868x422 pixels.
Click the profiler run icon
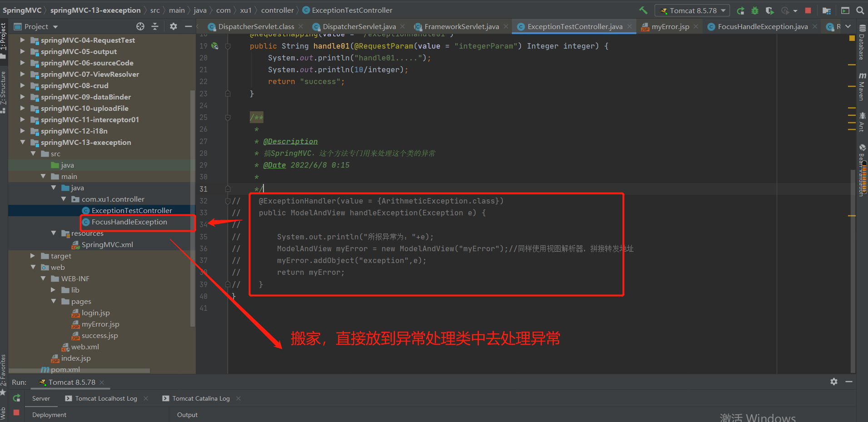(x=785, y=10)
